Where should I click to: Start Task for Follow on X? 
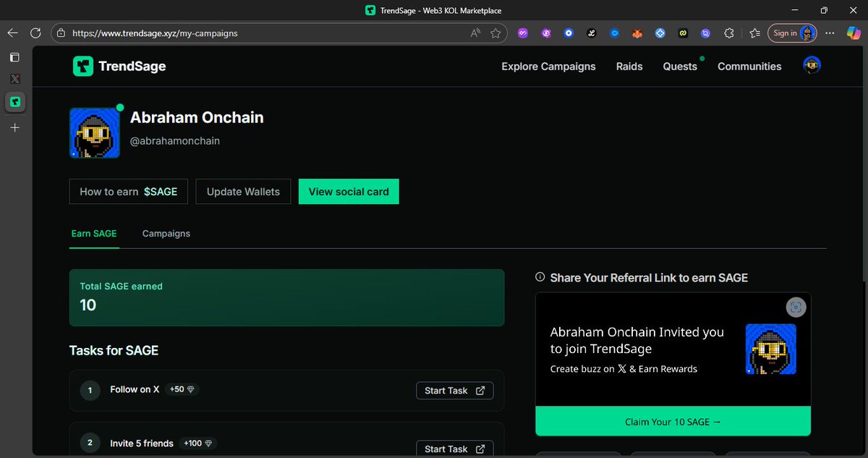click(455, 391)
